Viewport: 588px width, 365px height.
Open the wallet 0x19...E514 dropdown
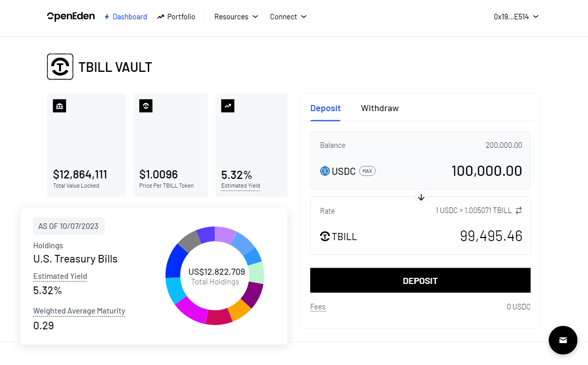(516, 17)
